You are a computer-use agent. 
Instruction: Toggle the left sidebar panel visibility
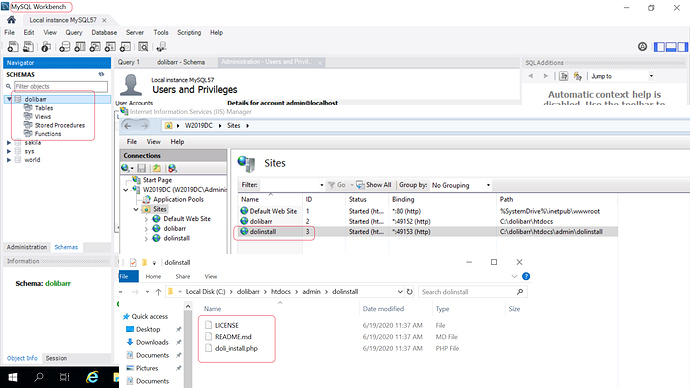pos(659,47)
